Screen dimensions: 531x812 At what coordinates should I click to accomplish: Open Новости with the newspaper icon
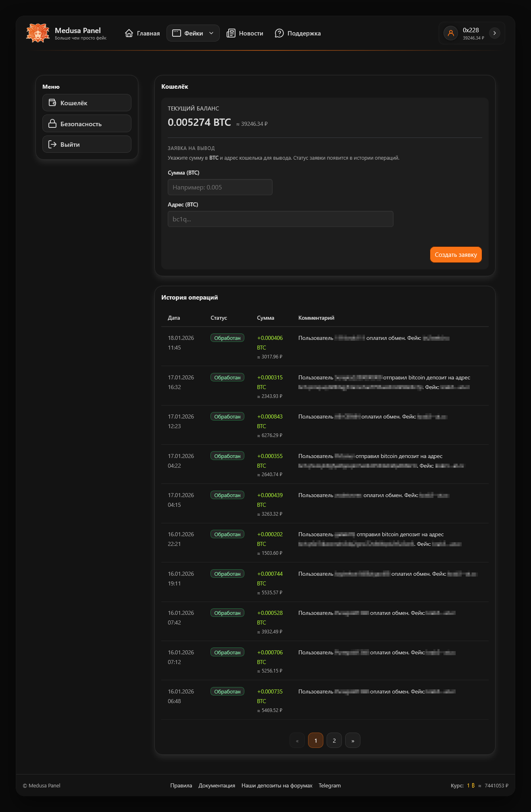(x=231, y=33)
